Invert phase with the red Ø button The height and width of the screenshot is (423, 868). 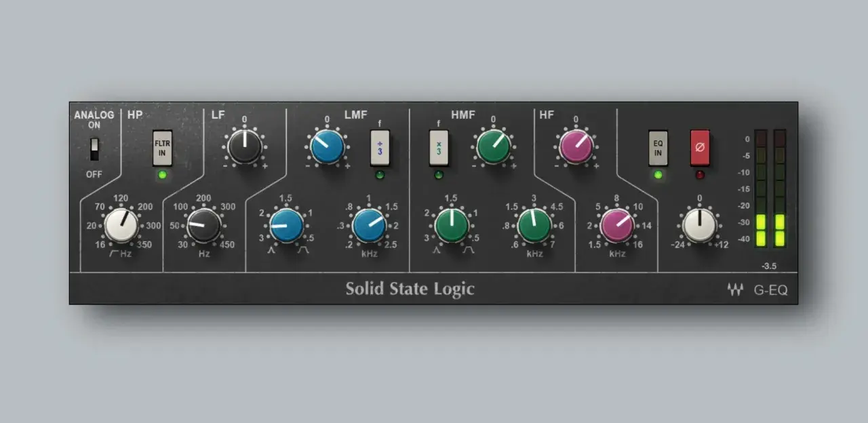tap(700, 148)
